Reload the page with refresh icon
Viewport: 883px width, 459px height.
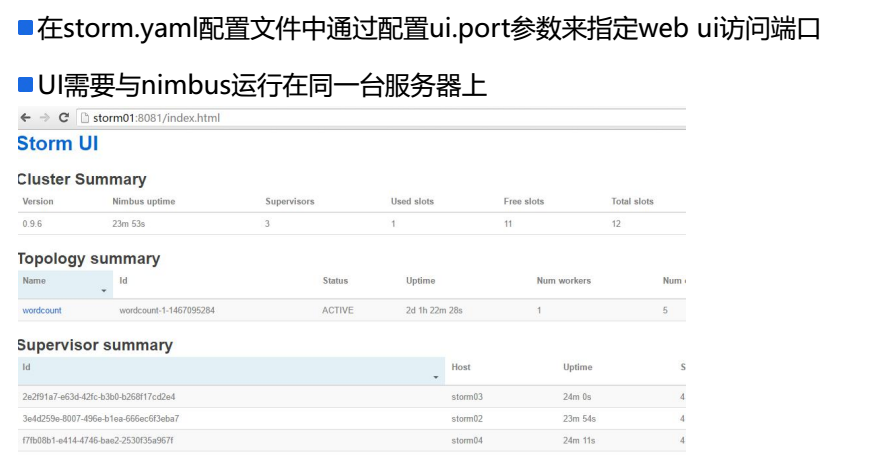[64, 117]
